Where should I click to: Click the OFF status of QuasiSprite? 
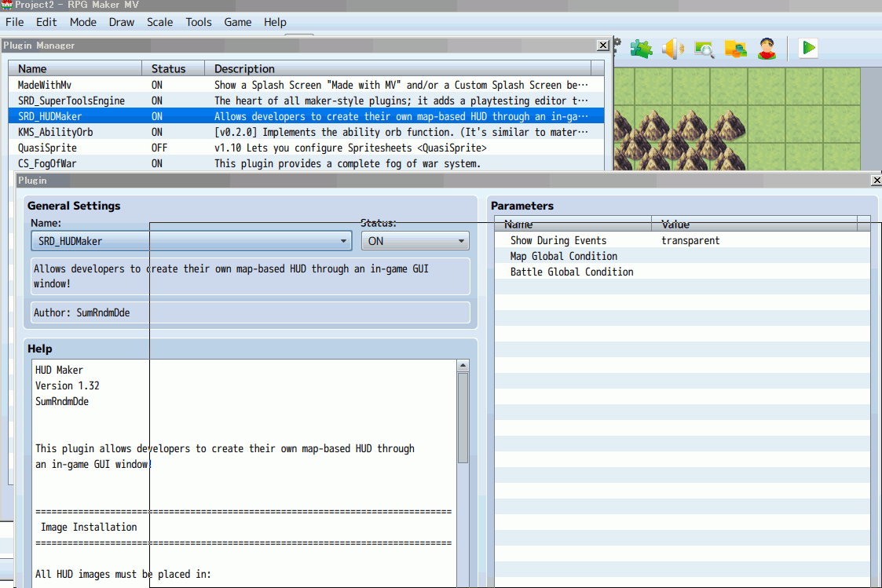159,148
